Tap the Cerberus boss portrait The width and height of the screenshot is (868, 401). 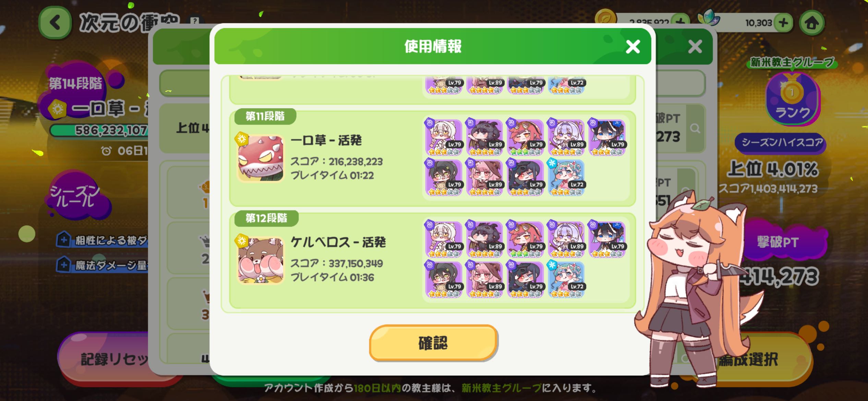pos(261,260)
